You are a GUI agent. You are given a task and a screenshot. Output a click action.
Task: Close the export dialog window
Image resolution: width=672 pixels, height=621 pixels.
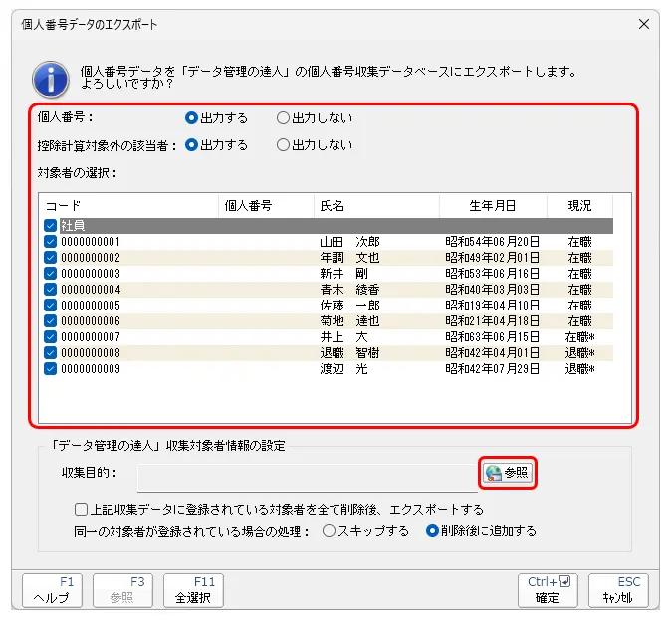(644, 24)
